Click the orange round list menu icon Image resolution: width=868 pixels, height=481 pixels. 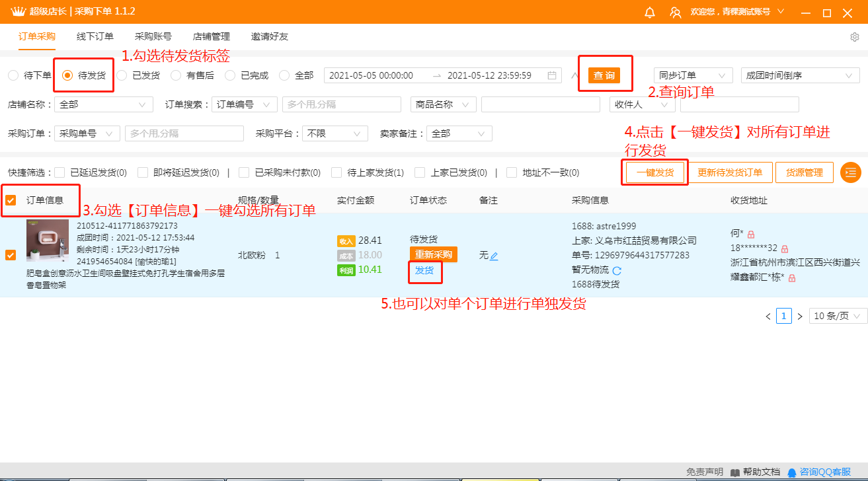(850, 172)
